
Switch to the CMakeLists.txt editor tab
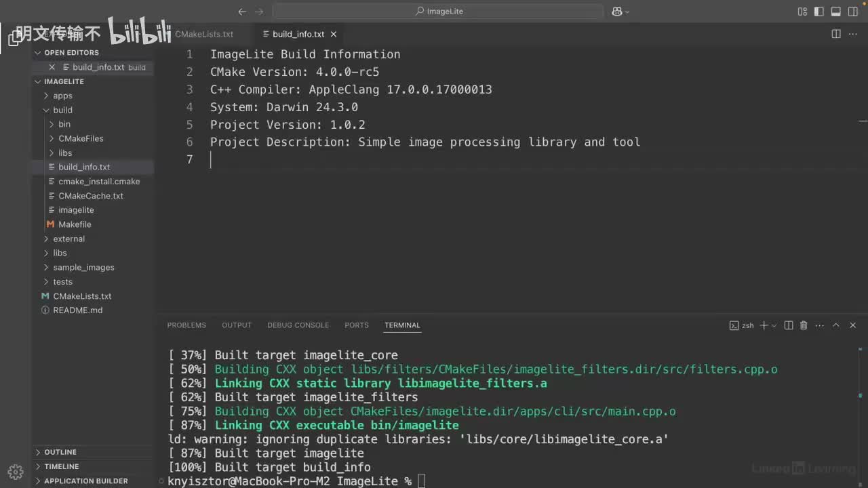[x=203, y=34]
